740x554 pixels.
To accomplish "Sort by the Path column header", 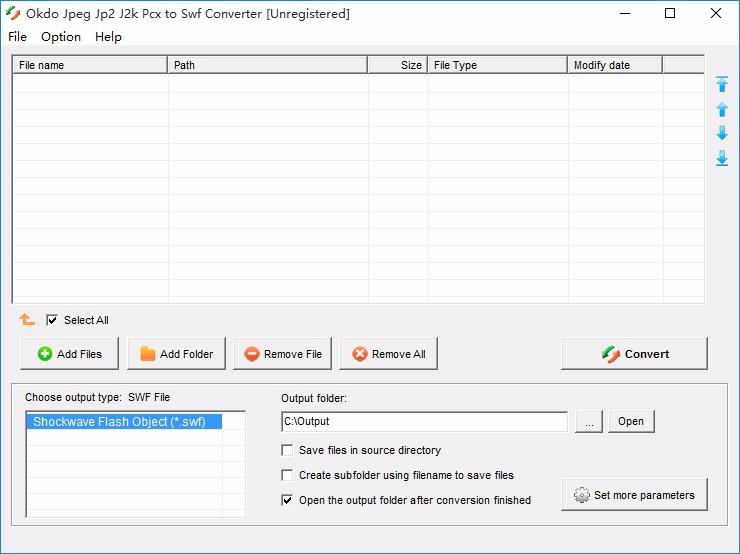I will tap(267, 65).
